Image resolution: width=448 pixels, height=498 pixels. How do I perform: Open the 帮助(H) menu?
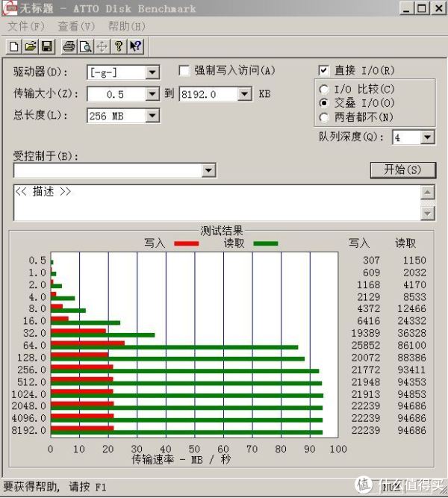click(x=127, y=26)
